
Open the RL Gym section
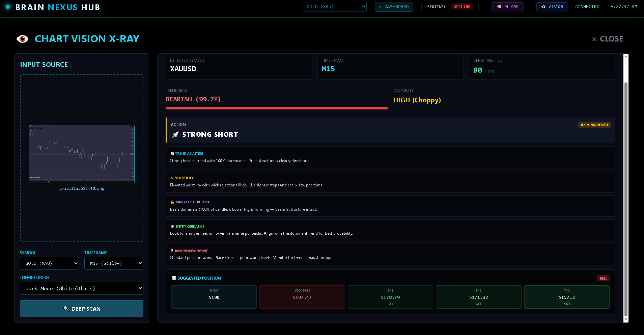[x=507, y=7]
